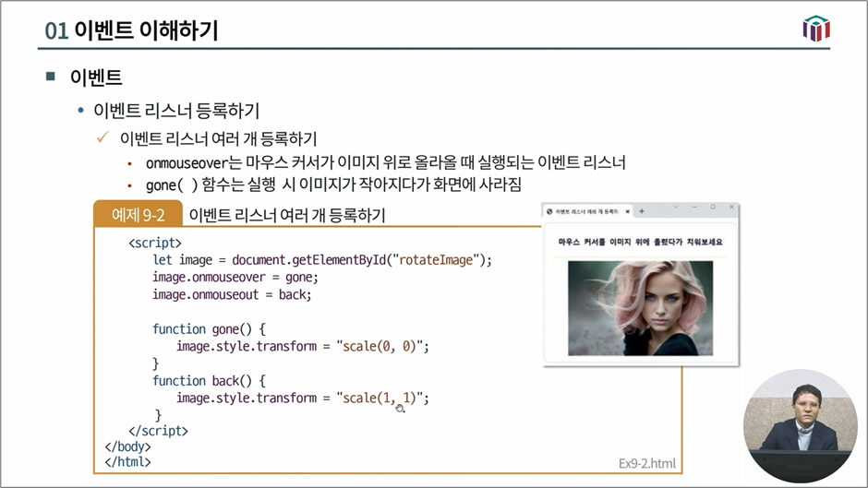
Task: Click the checkmark bullet before 이벤트 리스너 여러 개 등록하기
Action: pyautogui.click(x=103, y=138)
